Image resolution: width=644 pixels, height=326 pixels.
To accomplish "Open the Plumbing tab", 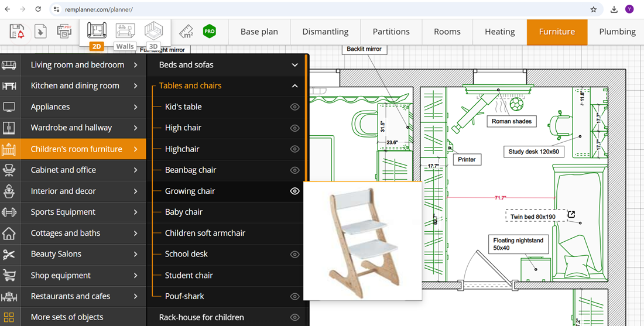I will tap(617, 32).
